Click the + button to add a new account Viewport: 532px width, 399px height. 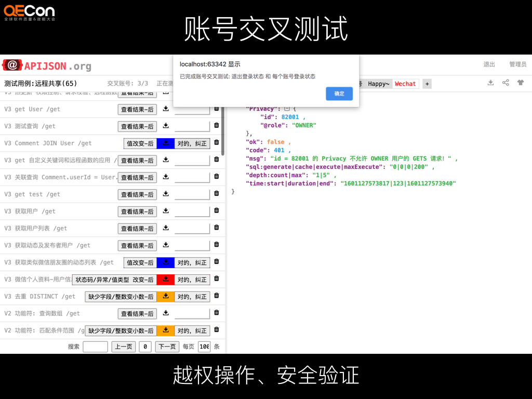(x=427, y=84)
